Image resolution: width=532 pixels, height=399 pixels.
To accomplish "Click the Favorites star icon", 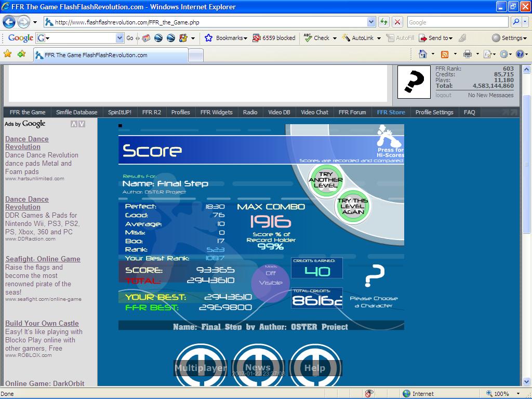I will (7, 54).
